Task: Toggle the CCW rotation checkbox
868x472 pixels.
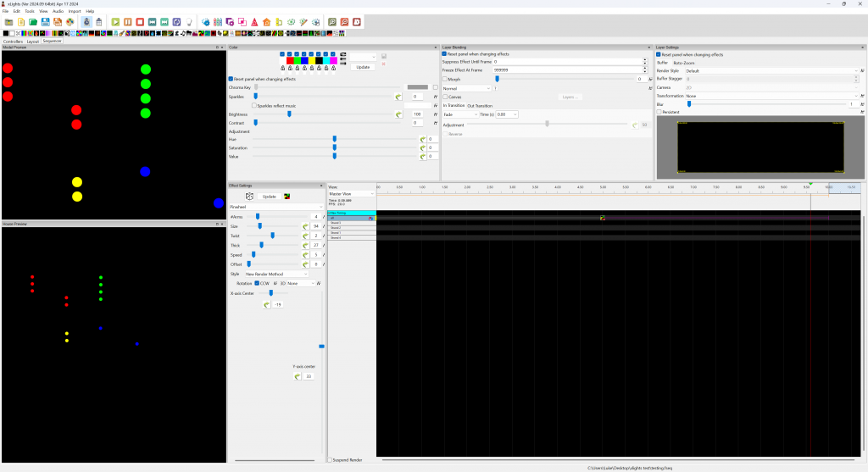Action: tap(257, 283)
